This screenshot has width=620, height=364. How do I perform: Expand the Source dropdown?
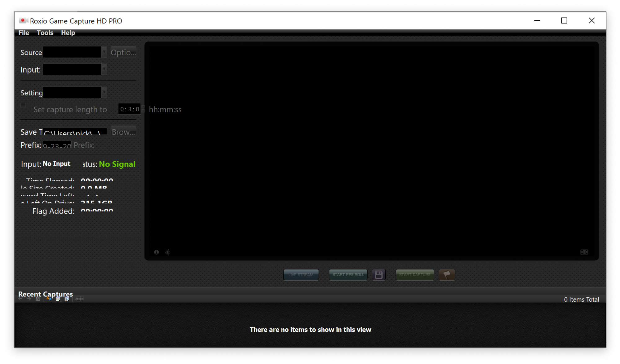(74, 52)
